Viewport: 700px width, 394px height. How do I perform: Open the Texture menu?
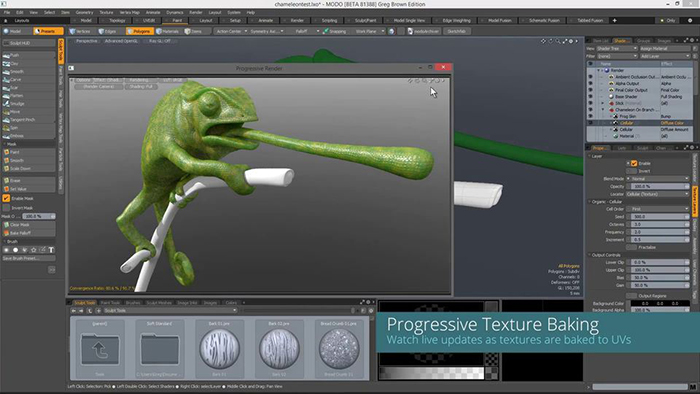(x=106, y=12)
